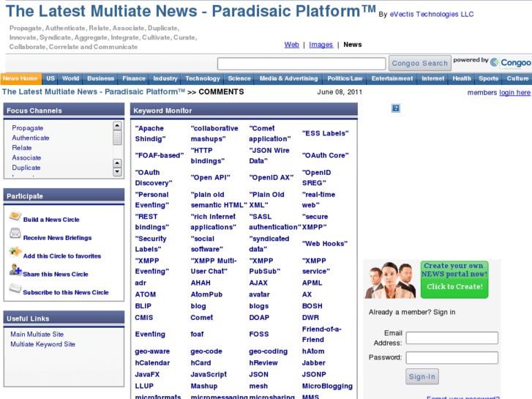The width and height of the screenshot is (532, 399).
Task: Click the Sign-In button
Action: (422, 376)
